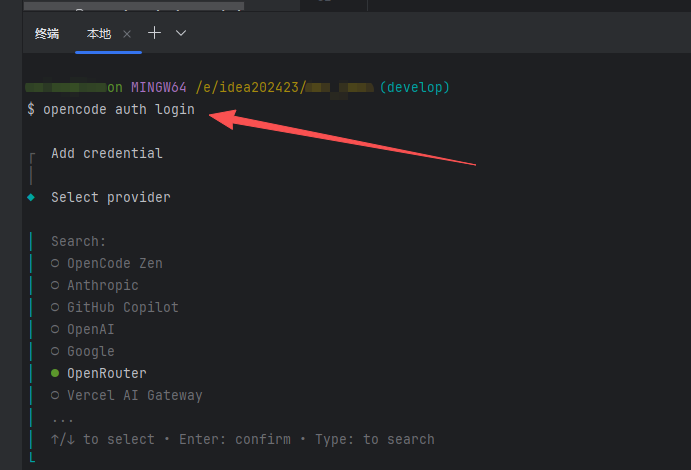Open the terminal options dropdown chevron
Screen dimensions: 691x470
pyautogui.click(x=181, y=33)
